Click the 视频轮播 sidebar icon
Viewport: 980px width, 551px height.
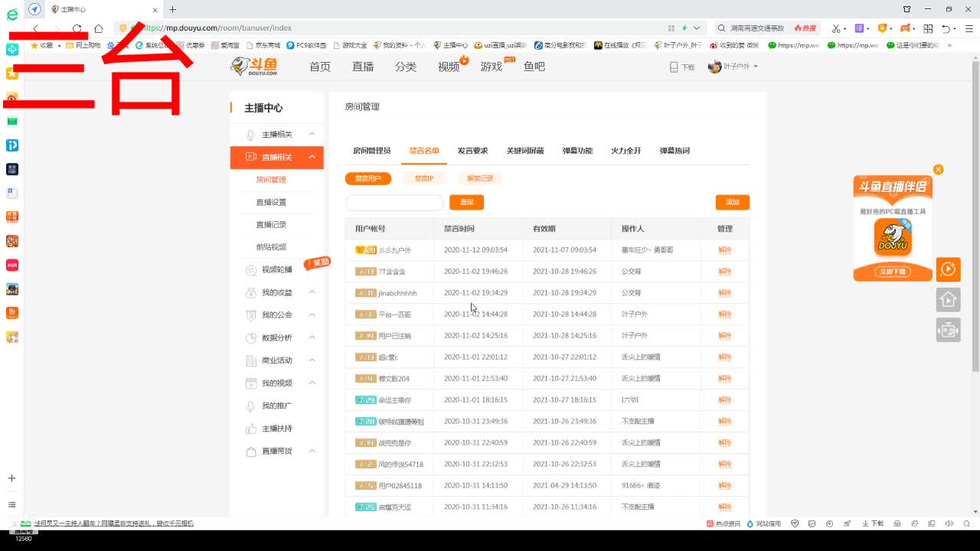click(250, 269)
